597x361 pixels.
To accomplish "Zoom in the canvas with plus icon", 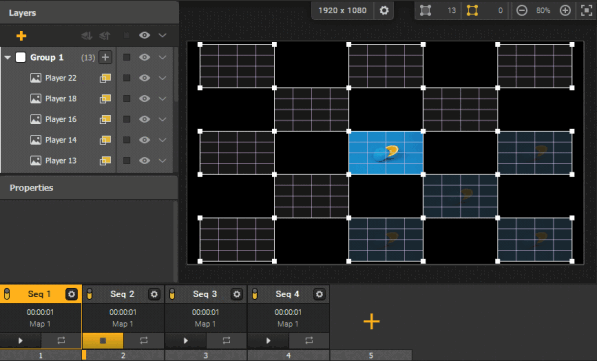I will pos(565,10).
